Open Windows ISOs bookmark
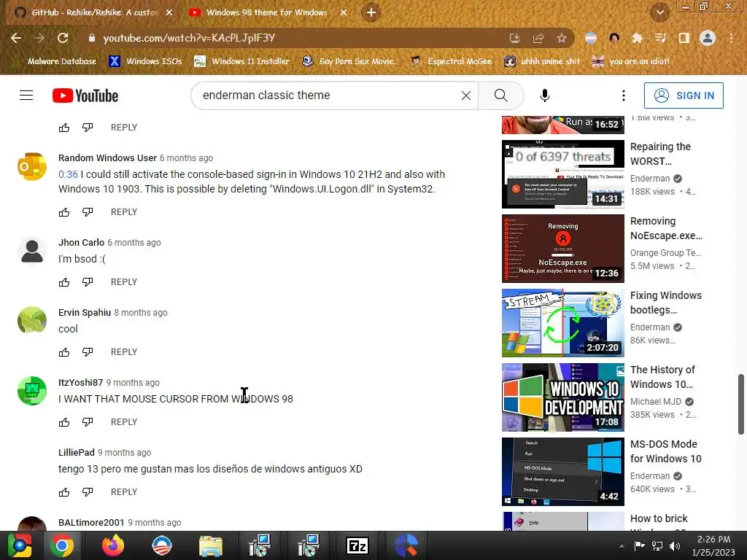Viewport: 747px width, 560px height. pyautogui.click(x=146, y=61)
